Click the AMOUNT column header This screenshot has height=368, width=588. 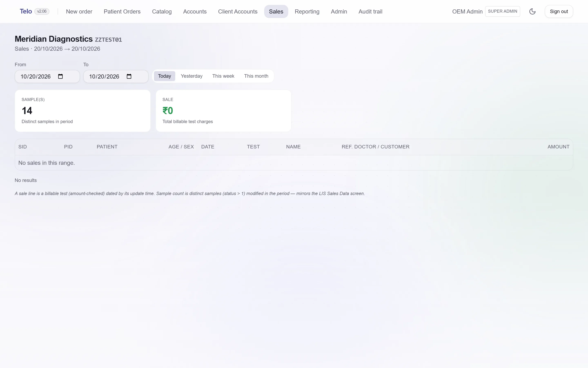pos(558,147)
